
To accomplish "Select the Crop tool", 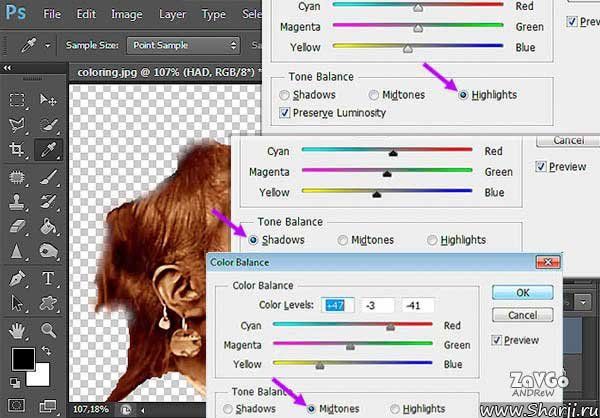I will (x=17, y=150).
